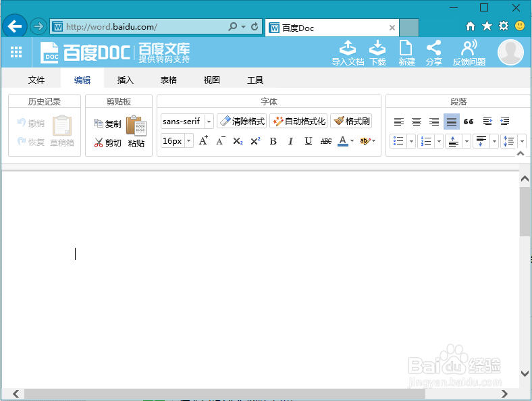Open browser settings gear
The image size is (532, 401).
(x=504, y=26)
